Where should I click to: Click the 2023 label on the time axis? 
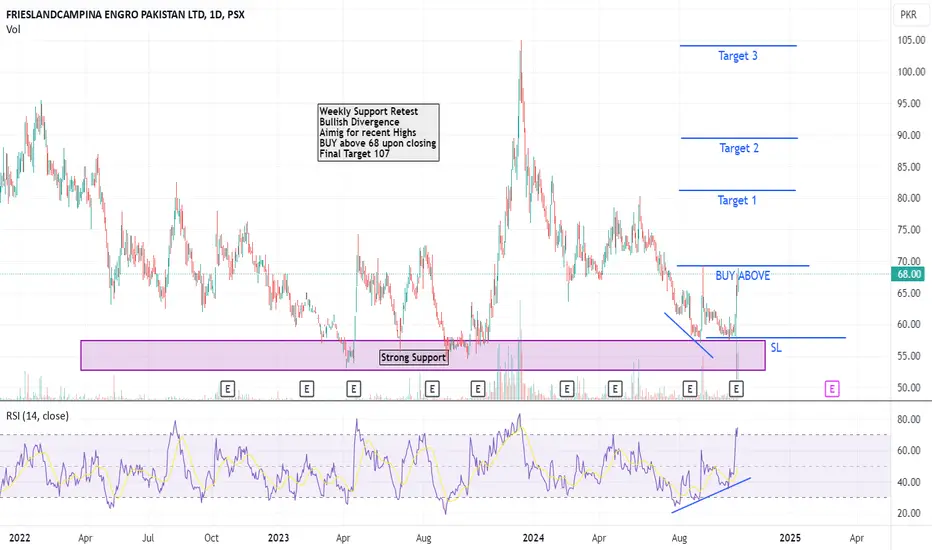(x=278, y=538)
